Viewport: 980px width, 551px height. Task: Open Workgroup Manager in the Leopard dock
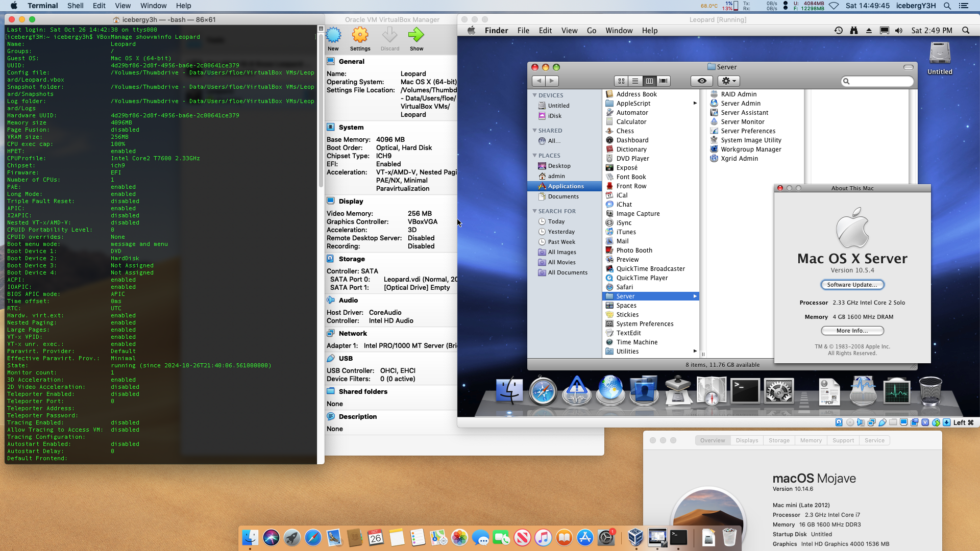(644, 391)
